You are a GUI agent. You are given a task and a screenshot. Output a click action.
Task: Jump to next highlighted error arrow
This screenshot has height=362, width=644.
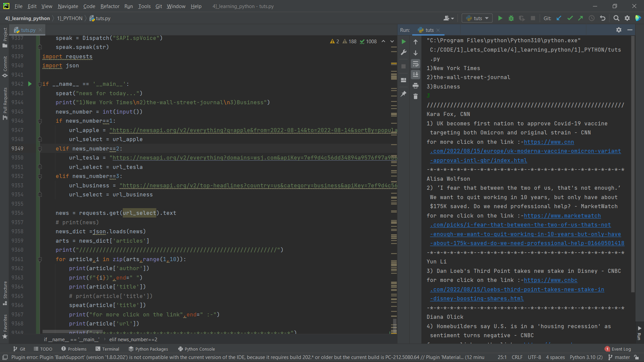392,41
